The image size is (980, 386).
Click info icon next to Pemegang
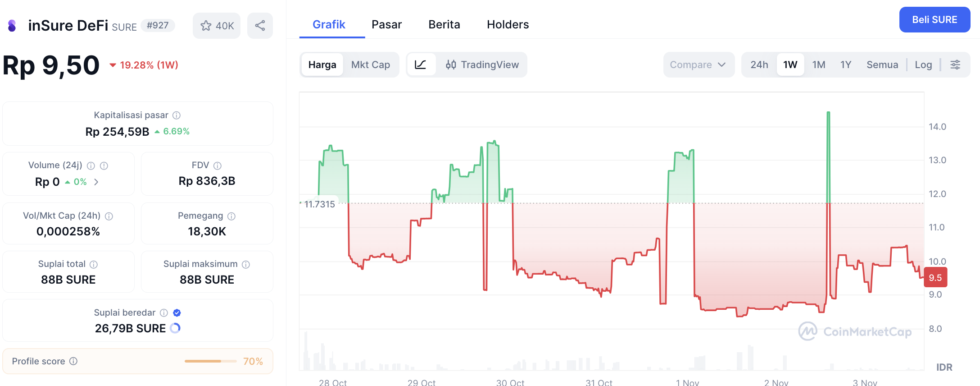231,216
